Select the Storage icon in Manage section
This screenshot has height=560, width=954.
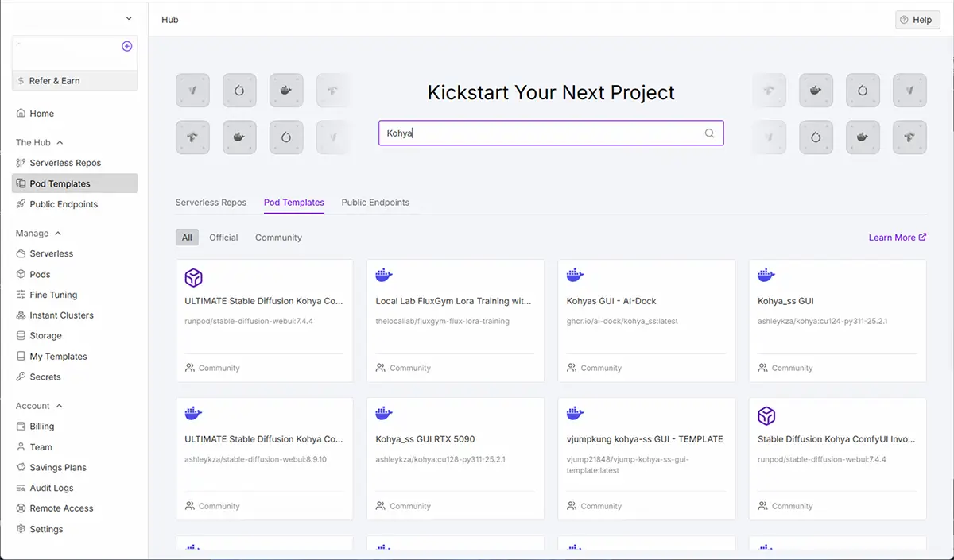[x=21, y=336]
